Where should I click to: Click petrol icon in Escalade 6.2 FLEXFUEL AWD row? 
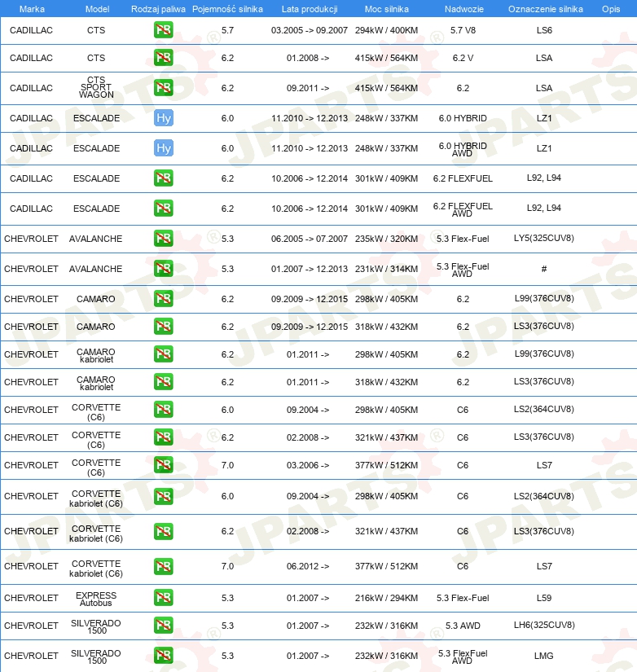point(163,209)
